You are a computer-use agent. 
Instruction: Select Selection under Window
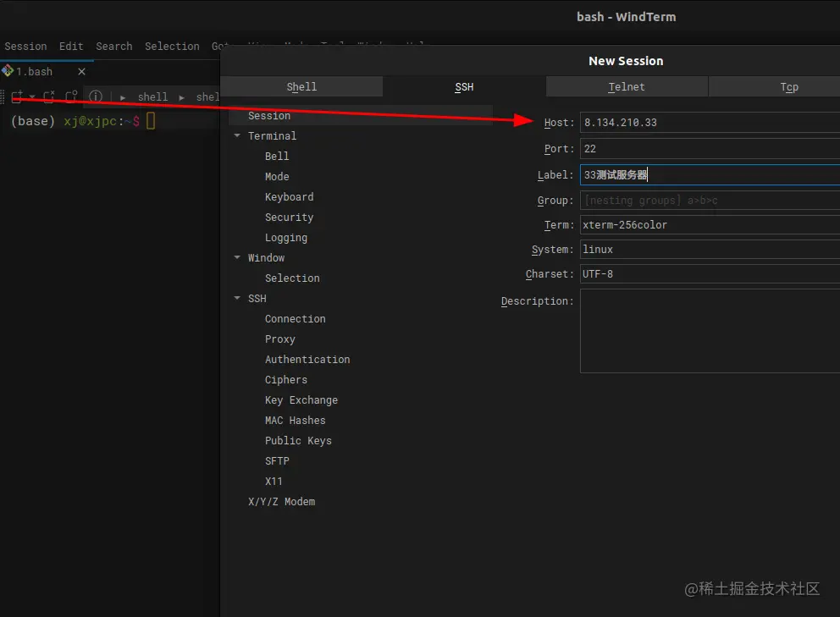[x=292, y=278]
